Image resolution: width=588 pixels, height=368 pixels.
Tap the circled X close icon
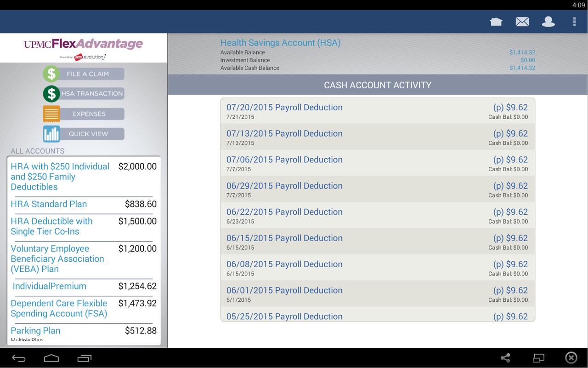tap(571, 358)
